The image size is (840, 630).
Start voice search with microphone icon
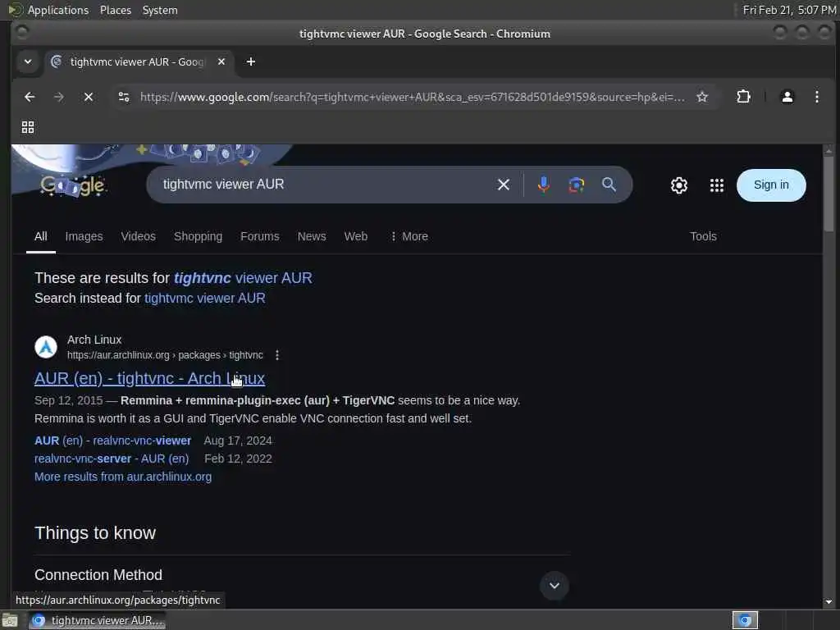(543, 185)
